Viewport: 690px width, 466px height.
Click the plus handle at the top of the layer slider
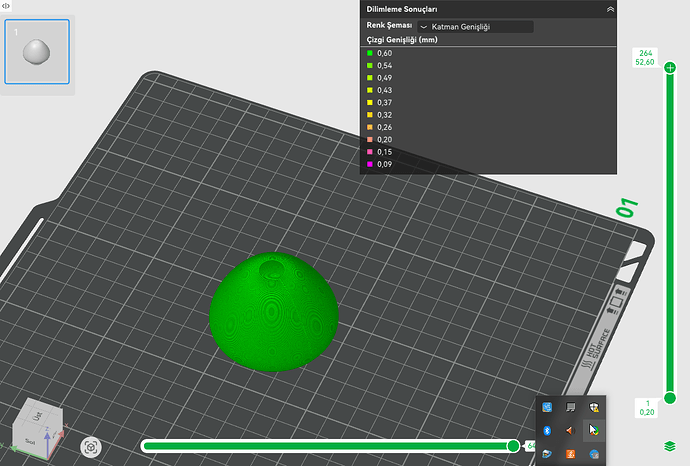670,68
